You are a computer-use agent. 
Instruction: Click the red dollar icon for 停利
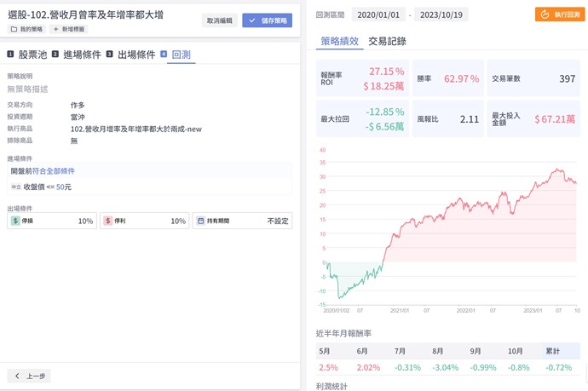108,221
